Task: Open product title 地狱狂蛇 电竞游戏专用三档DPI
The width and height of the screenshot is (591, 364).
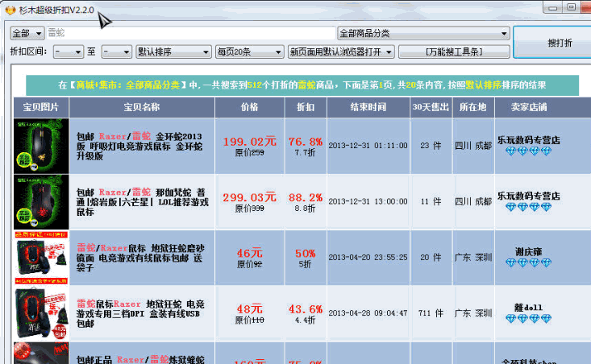Action: 140,313
